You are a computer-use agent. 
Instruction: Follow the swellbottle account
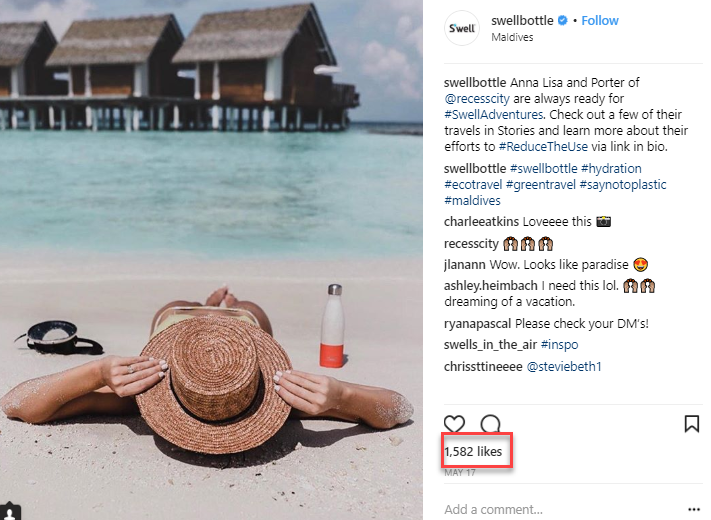[x=600, y=21]
